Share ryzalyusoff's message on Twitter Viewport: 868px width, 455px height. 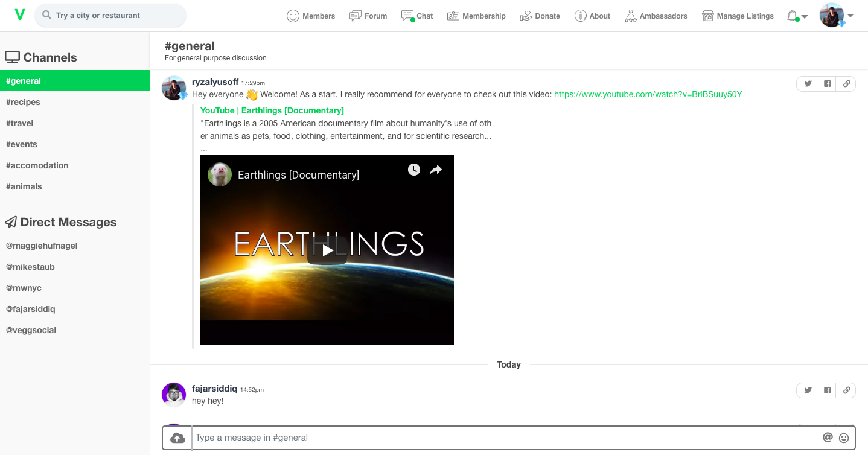pos(808,84)
